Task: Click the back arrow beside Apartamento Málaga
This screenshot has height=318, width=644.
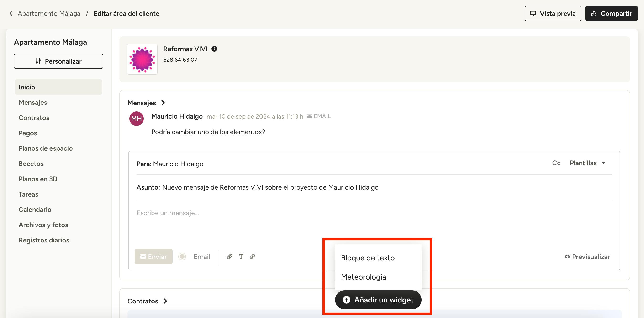Action: pos(11,14)
